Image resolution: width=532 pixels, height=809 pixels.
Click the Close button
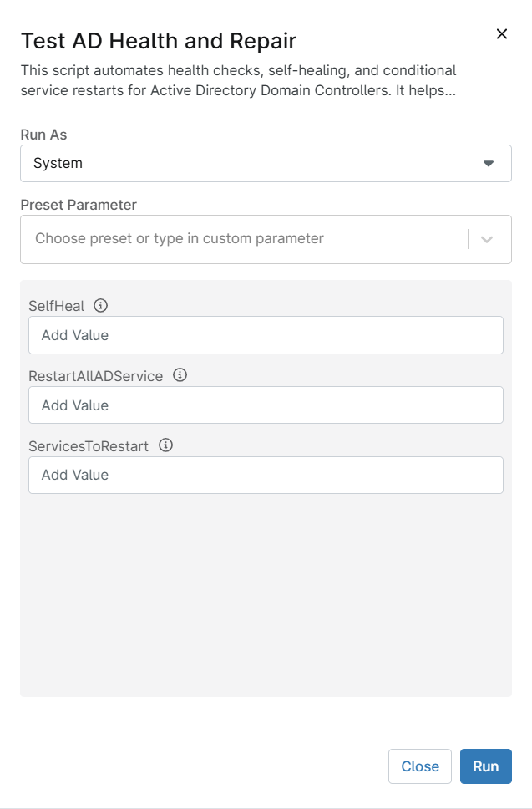click(x=420, y=766)
